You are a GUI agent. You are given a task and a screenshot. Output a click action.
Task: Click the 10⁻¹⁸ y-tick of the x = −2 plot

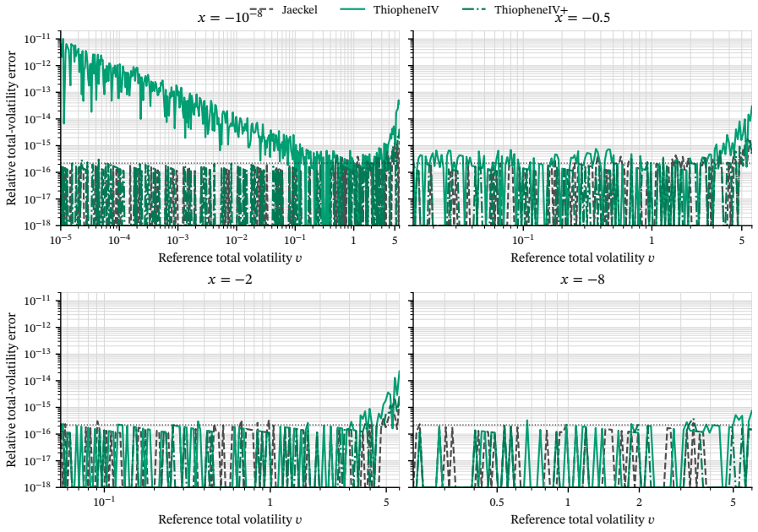click(x=39, y=486)
